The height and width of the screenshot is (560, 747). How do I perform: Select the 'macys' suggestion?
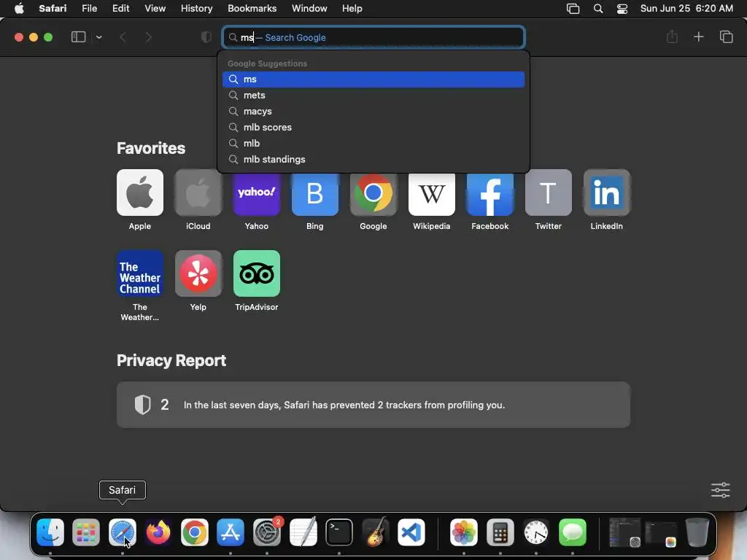coord(373,112)
